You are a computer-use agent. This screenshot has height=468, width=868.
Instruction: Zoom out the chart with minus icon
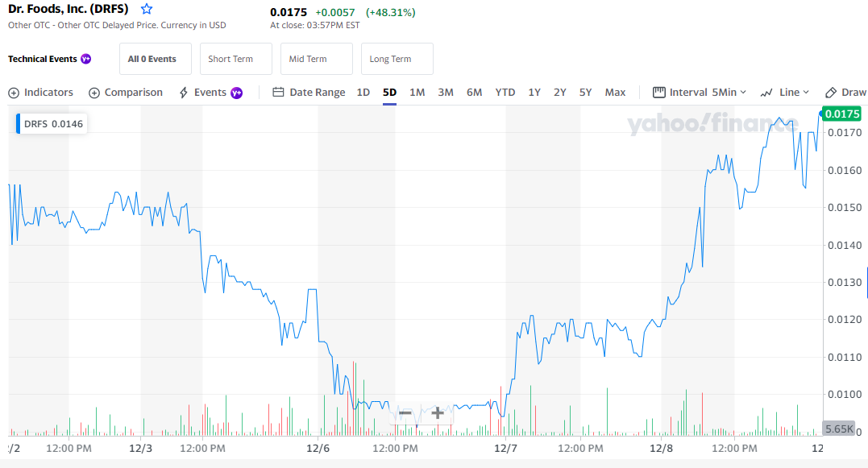click(405, 412)
